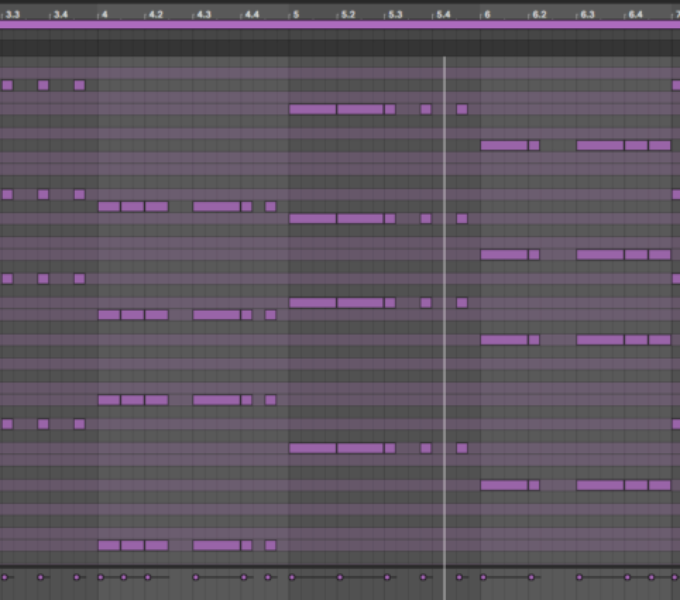Select the lowest MIDI note starting at bar 6

504,485
